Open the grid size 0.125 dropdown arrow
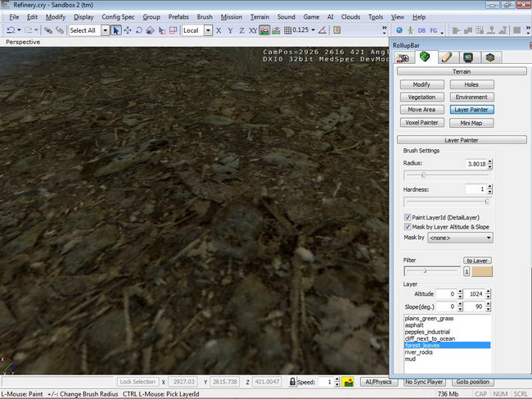 point(313,29)
